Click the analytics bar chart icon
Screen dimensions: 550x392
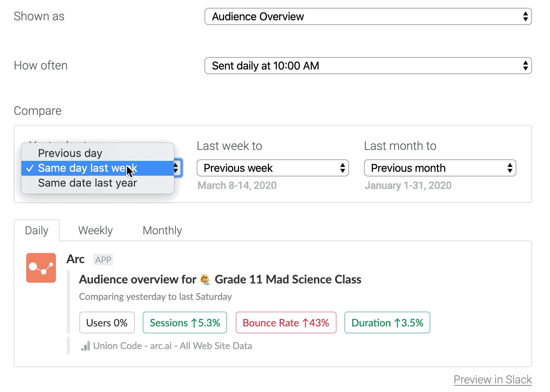(86, 346)
